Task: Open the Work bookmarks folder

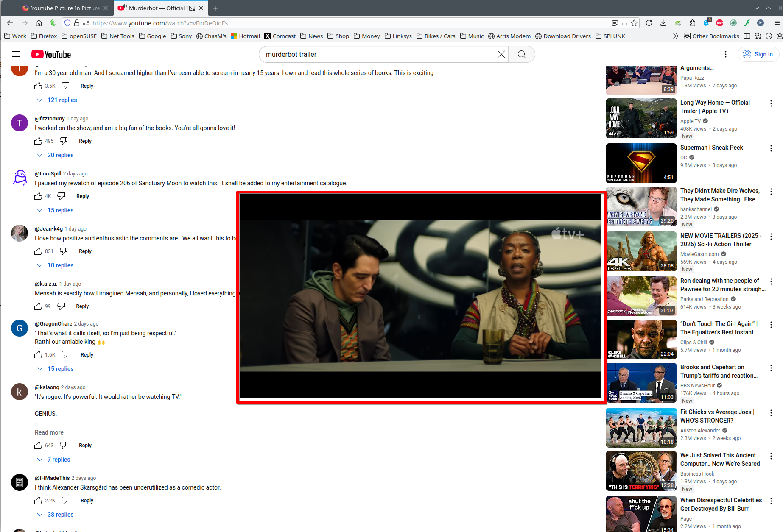Action: point(15,36)
